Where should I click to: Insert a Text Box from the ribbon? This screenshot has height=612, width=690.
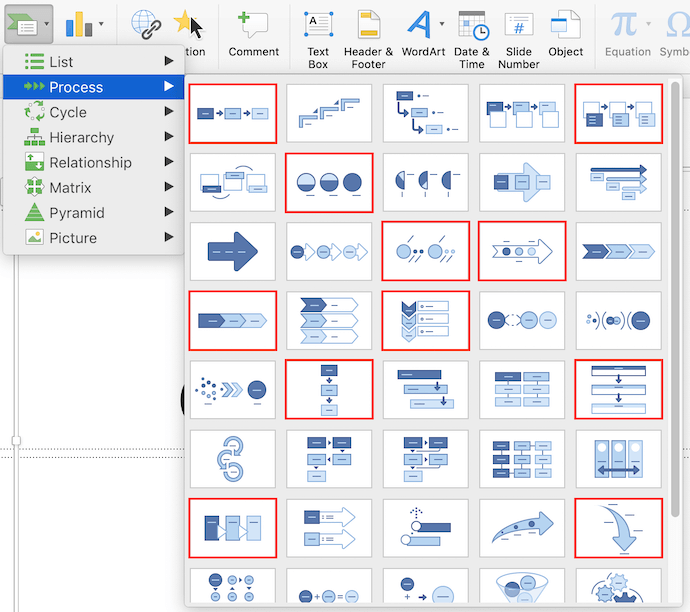click(318, 24)
